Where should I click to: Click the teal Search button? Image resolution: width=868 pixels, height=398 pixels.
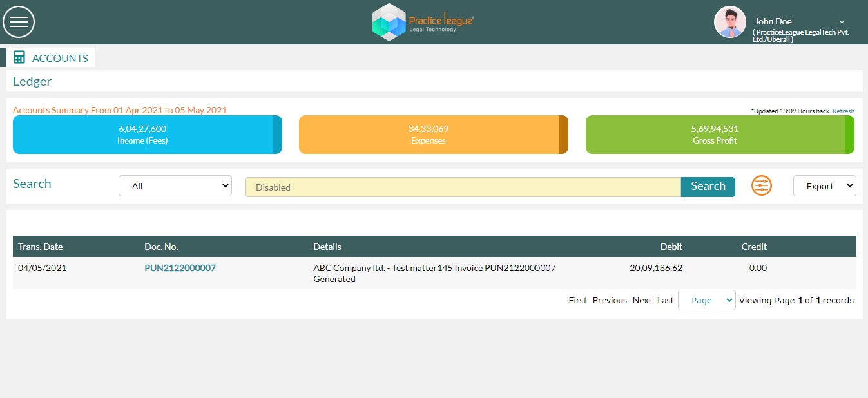coord(708,186)
